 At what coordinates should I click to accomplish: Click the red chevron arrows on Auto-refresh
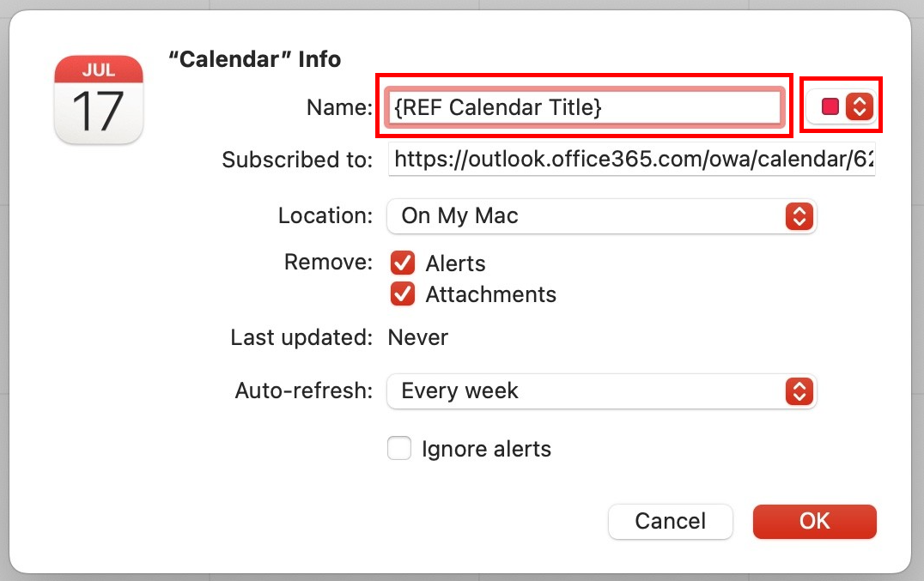tap(799, 391)
